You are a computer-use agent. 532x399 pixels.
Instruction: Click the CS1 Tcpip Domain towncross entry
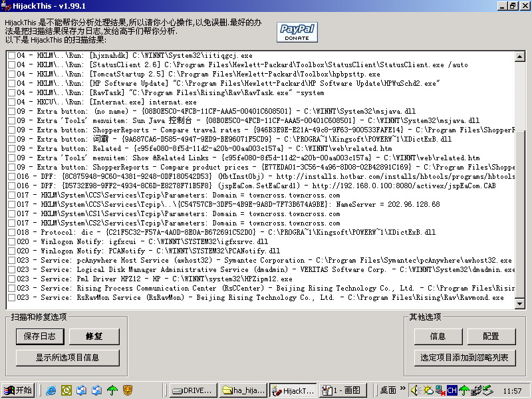click(178, 213)
